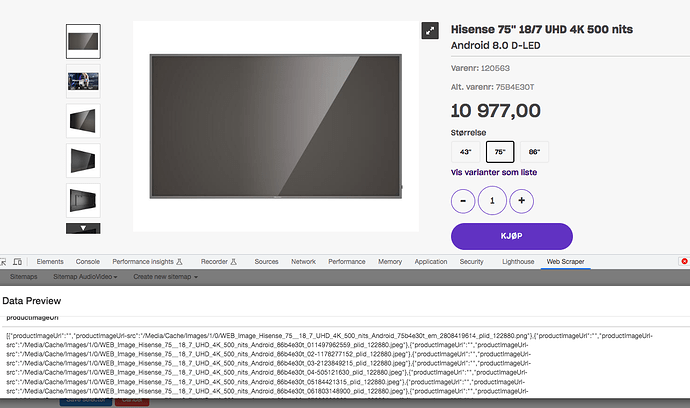Open the Network tab in DevTools

(x=303, y=261)
